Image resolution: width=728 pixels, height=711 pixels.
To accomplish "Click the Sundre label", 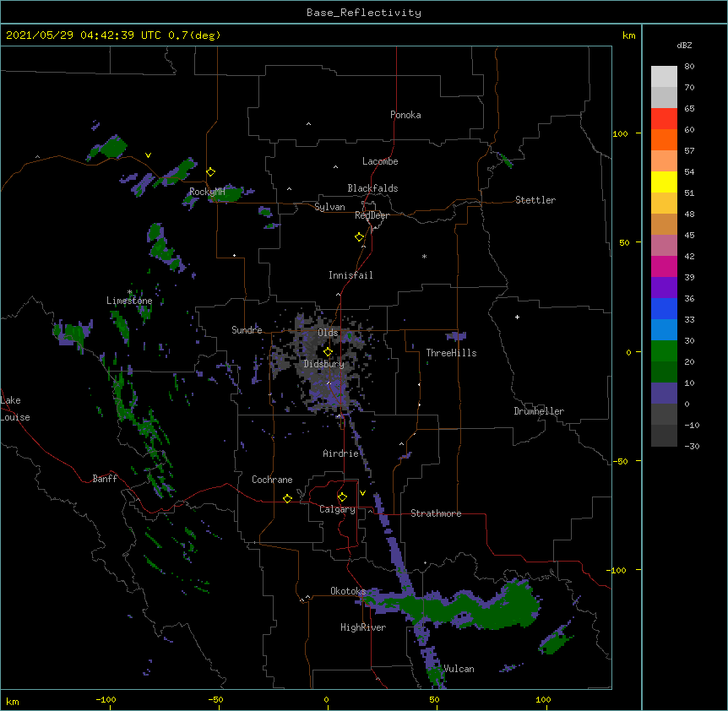I will pyautogui.click(x=247, y=330).
